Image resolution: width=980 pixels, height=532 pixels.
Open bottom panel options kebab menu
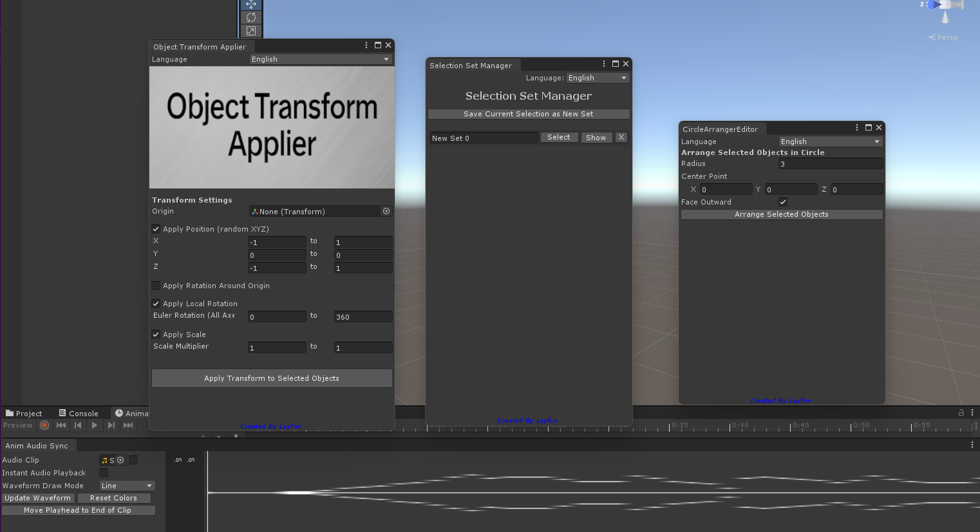tap(972, 412)
